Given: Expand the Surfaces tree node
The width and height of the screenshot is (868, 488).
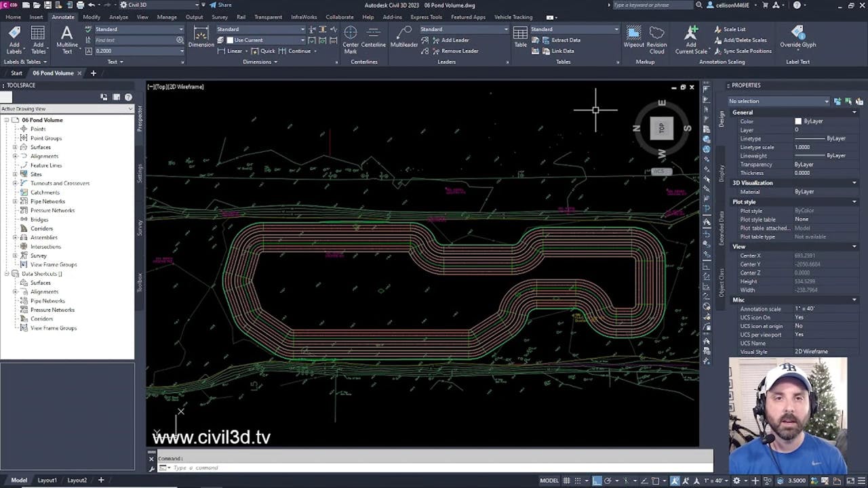Looking at the screenshot, I should (15, 147).
